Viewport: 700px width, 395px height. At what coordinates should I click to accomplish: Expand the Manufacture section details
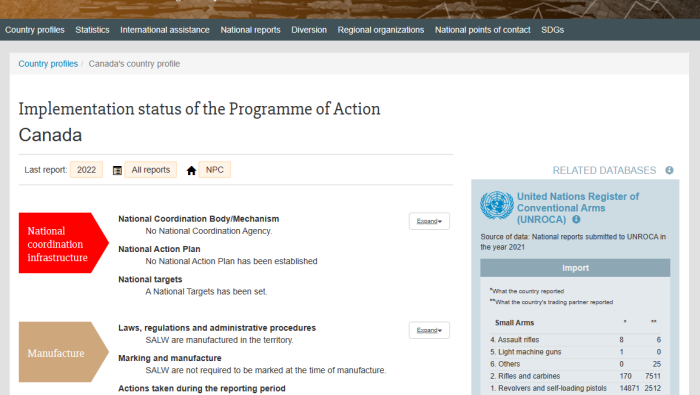coord(429,330)
